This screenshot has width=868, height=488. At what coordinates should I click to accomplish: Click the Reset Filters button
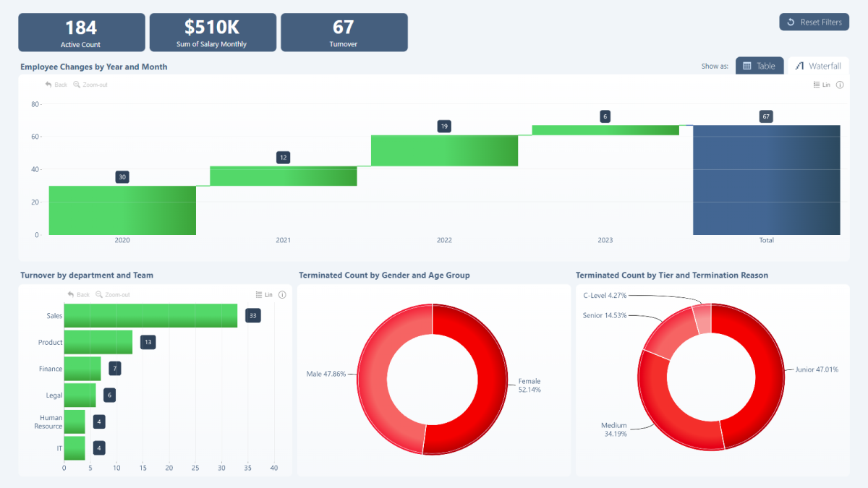(x=814, y=22)
